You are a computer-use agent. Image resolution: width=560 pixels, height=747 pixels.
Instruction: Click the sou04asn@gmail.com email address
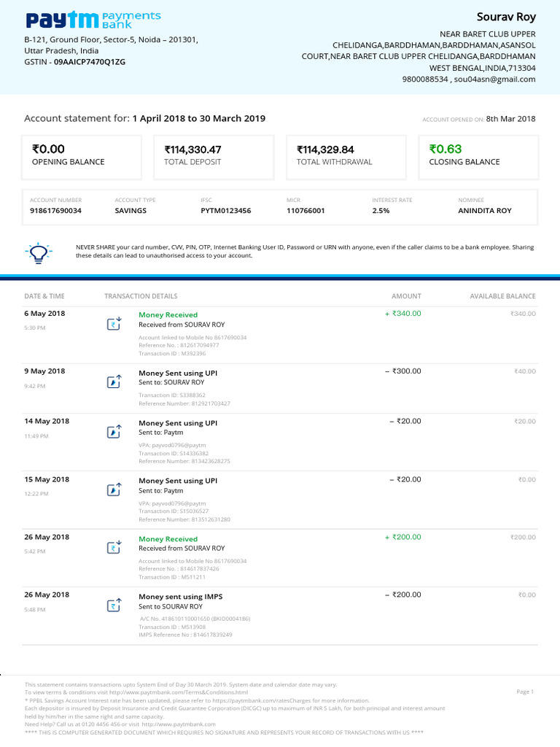tap(495, 79)
